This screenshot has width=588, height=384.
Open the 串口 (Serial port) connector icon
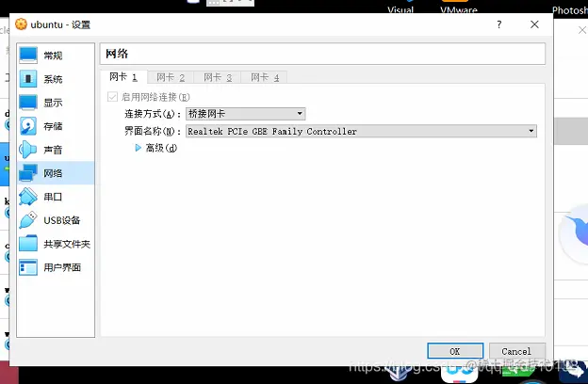28,197
